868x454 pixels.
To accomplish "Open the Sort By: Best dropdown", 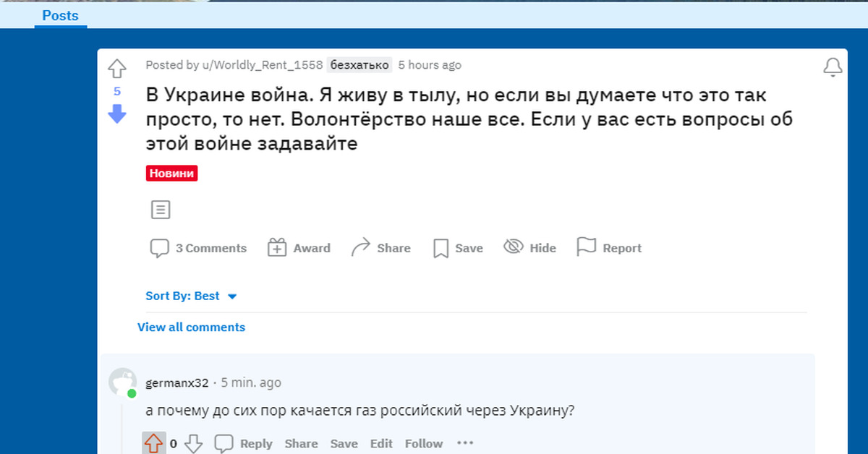I will pyautogui.click(x=192, y=296).
